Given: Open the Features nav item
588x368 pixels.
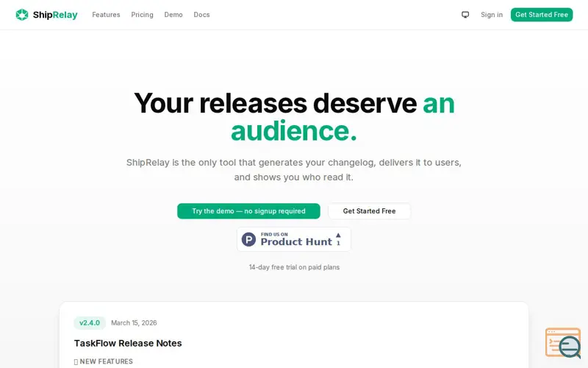Looking at the screenshot, I should pyautogui.click(x=106, y=15).
